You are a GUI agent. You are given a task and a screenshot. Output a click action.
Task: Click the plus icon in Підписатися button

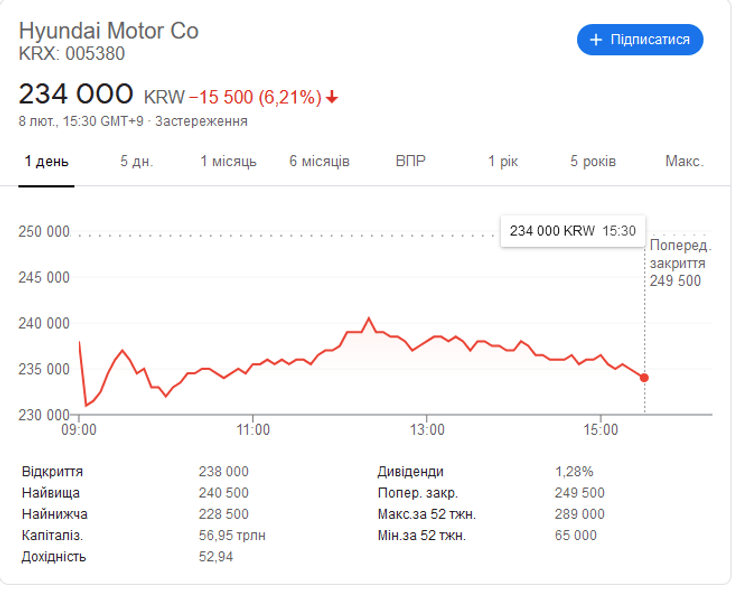pyautogui.click(x=596, y=39)
